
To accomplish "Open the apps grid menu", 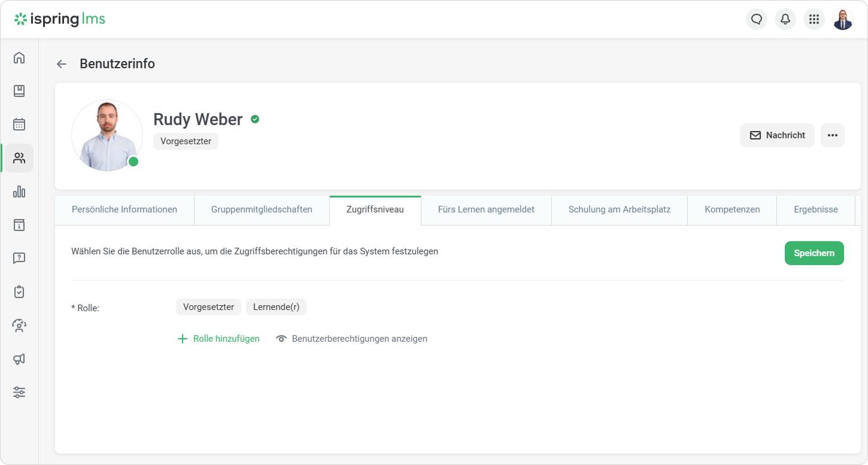I will pos(814,19).
